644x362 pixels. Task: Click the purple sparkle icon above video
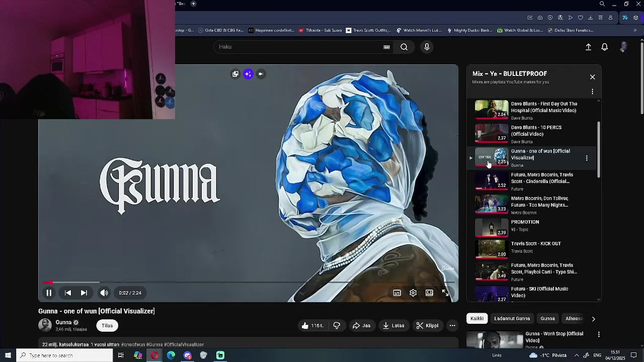point(248,74)
